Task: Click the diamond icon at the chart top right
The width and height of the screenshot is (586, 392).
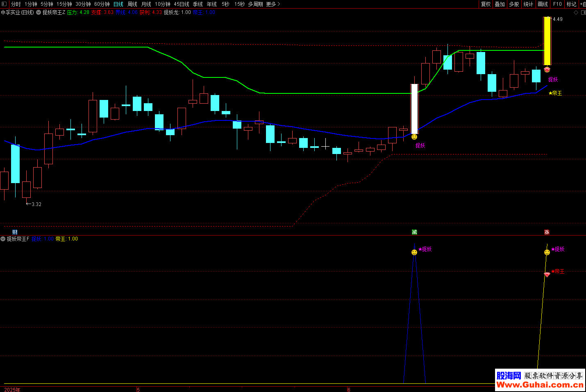Action: (576, 13)
